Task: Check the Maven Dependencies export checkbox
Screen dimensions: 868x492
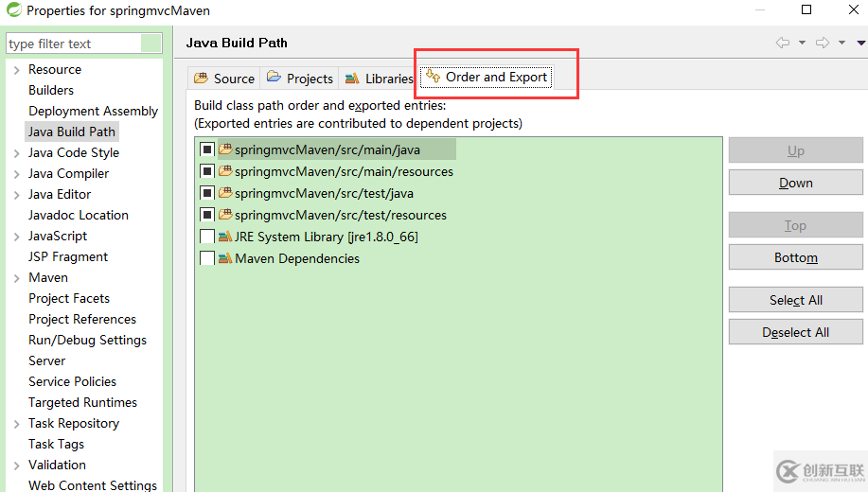Action: click(x=207, y=258)
